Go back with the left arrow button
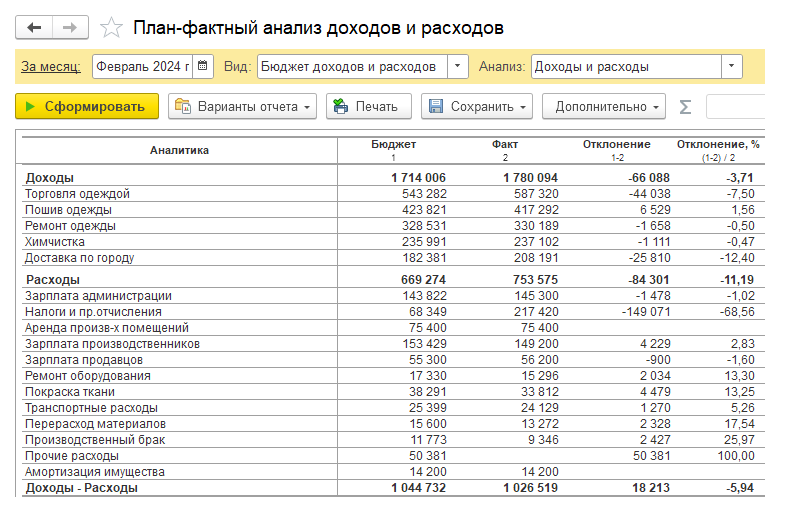This screenshot has height=512, width=800. (34, 28)
